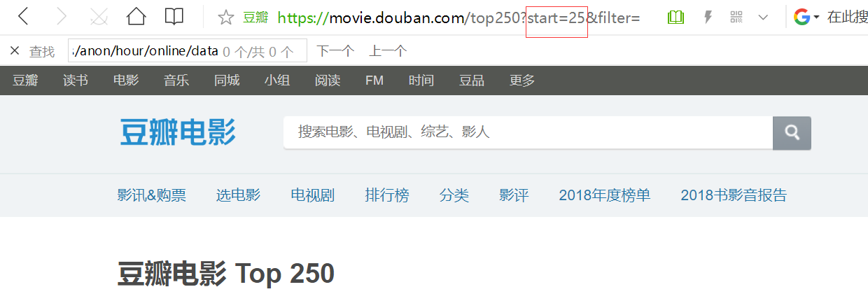Expand the address bar dropdown chevron
This screenshot has width=868, height=301.
point(764,17)
